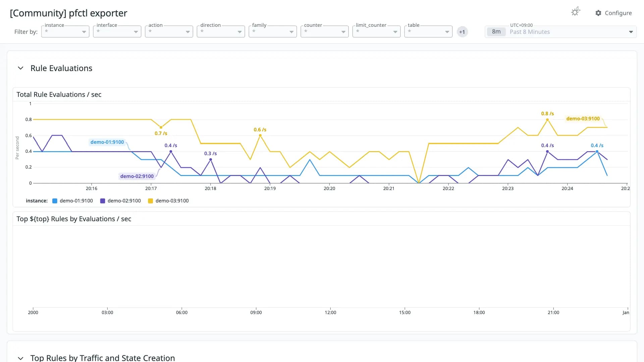Open the direction filter dropdown
Image resolution: width=644 pixels, height=362 pixels.
tap(221, 32)
